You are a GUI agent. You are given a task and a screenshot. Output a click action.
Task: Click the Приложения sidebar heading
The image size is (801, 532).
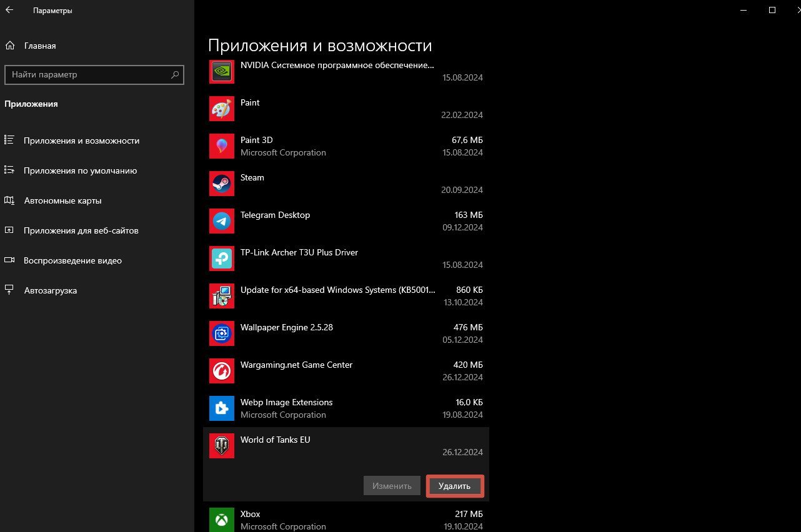pos(31,104)
